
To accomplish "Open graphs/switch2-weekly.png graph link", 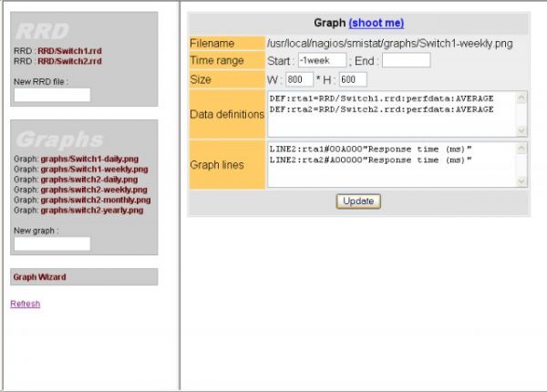I will [94, 190].
